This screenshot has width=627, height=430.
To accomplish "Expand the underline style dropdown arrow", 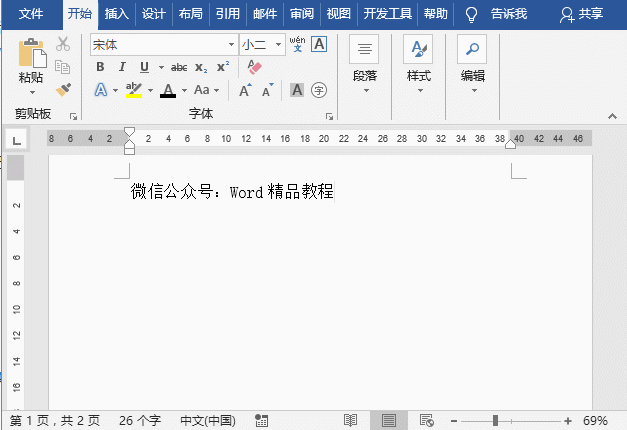I will click(159, 67).
